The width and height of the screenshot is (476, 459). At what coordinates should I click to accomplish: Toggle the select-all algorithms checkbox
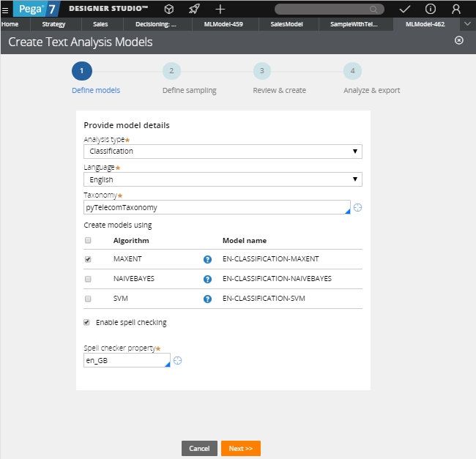(88, 240)
